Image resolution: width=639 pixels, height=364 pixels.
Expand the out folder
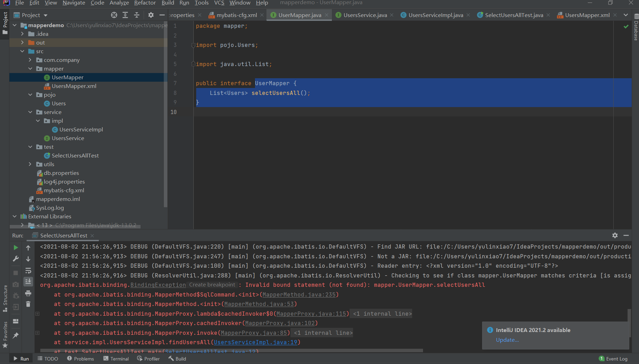click(x=22, y=42)
